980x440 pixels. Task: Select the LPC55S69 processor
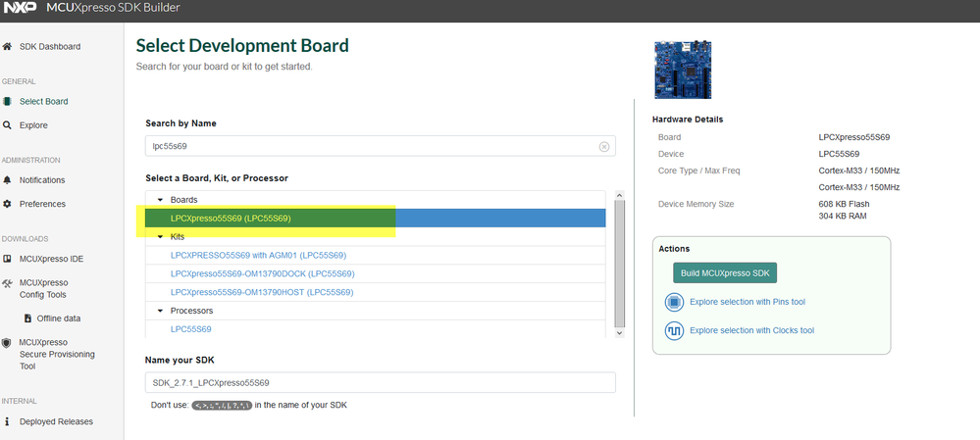point(190,329)
